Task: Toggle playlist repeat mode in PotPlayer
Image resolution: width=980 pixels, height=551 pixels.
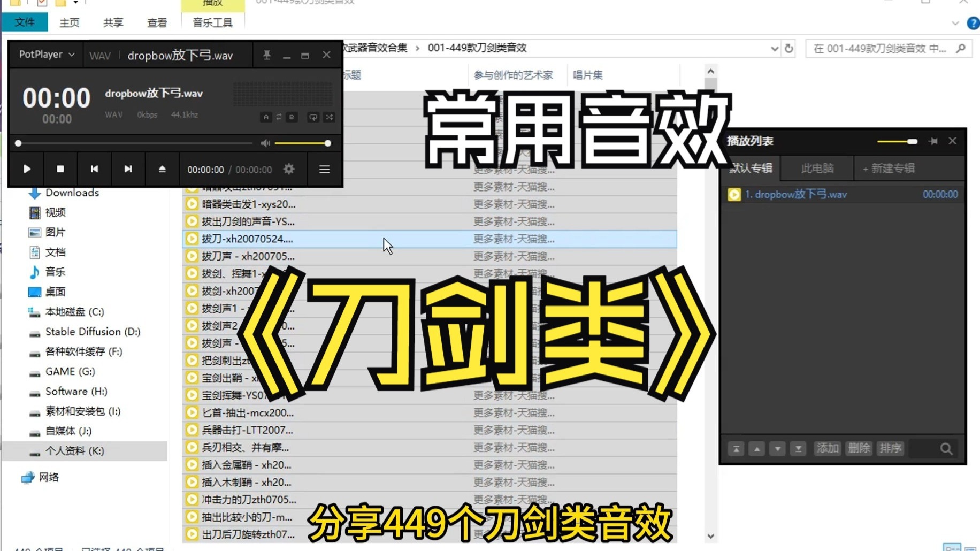Action: [x=313, y=117]
